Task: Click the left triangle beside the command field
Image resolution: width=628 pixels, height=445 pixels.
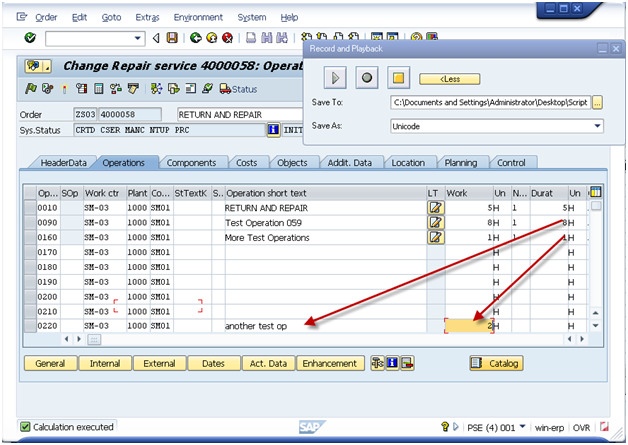Action: tap(156, 38)
